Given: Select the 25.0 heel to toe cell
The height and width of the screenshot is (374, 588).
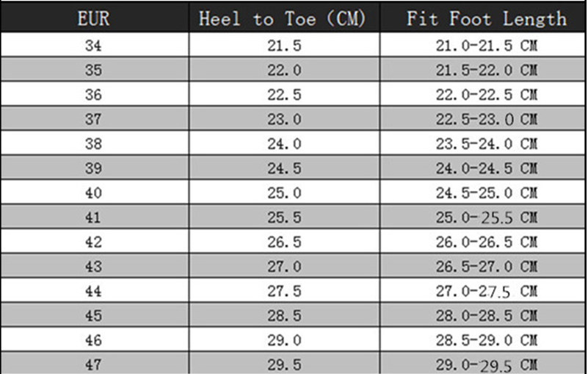Looking at the screenshot, I should (284, 193).
